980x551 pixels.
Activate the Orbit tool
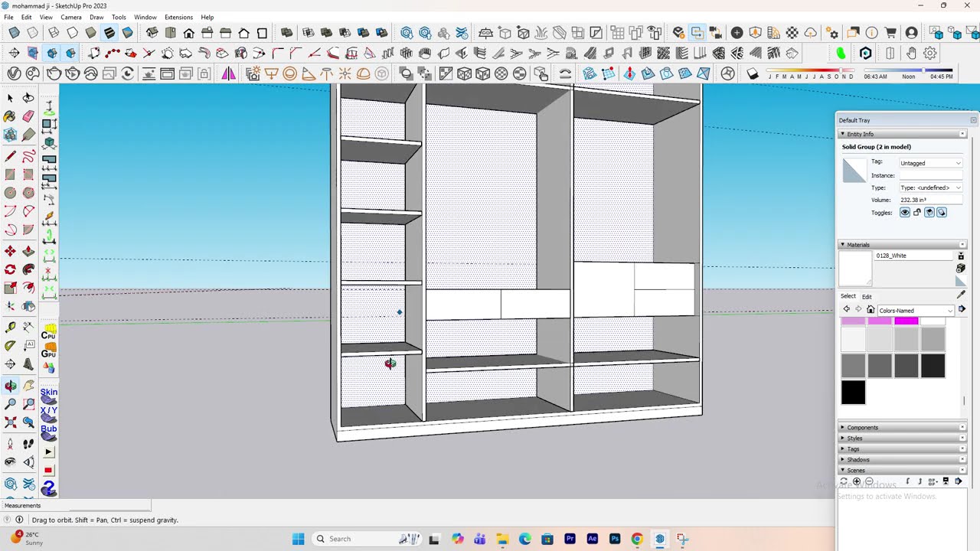[x=10, y=386]
